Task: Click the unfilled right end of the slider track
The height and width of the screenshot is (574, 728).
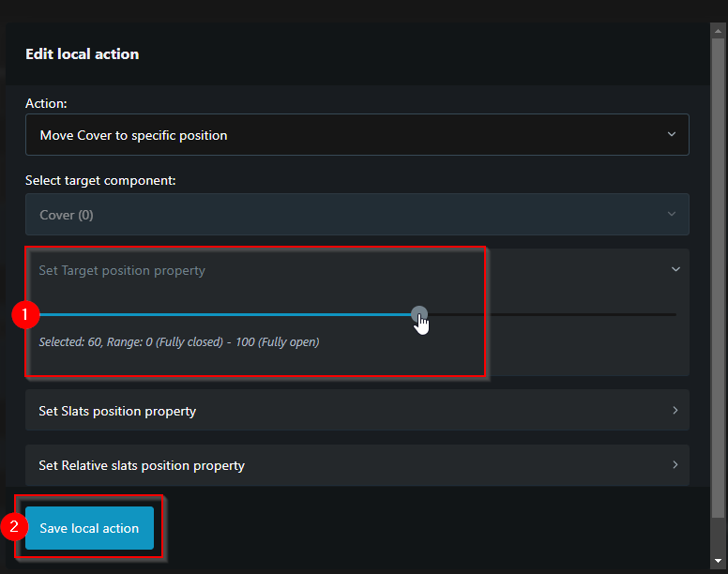Action: (657, 314)
